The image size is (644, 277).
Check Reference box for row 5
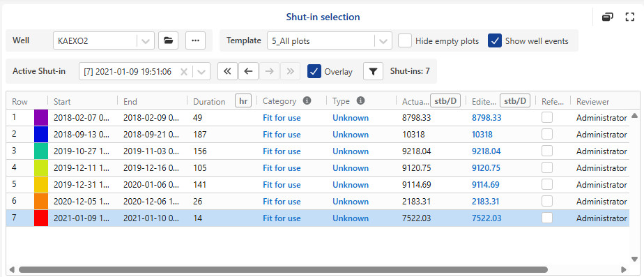[x=546, y=184]
